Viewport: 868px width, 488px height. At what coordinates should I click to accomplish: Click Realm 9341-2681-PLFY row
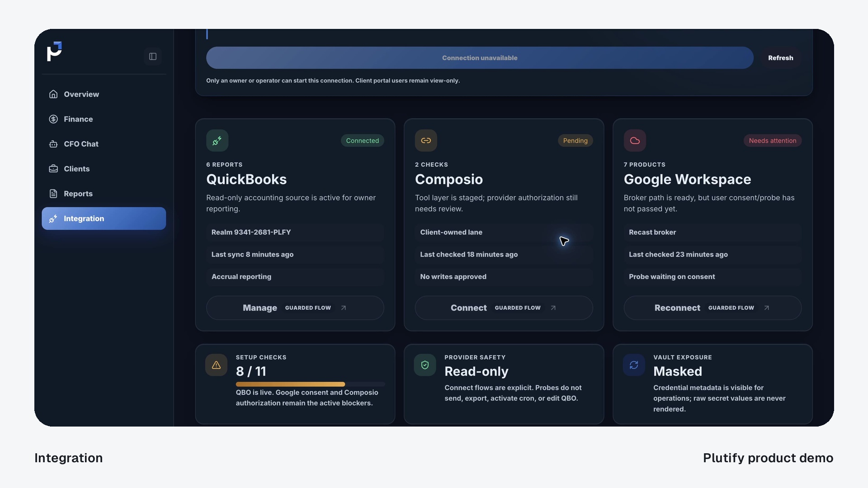295,232
